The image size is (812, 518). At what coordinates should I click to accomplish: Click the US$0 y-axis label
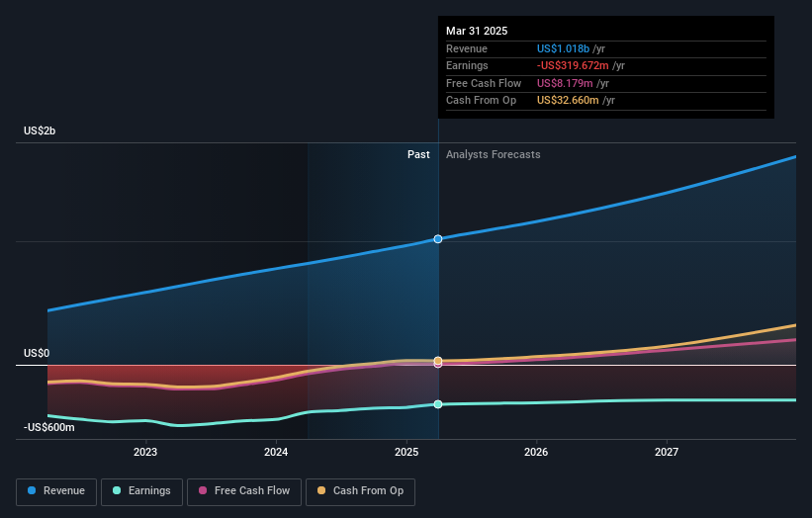coord(37,354)
